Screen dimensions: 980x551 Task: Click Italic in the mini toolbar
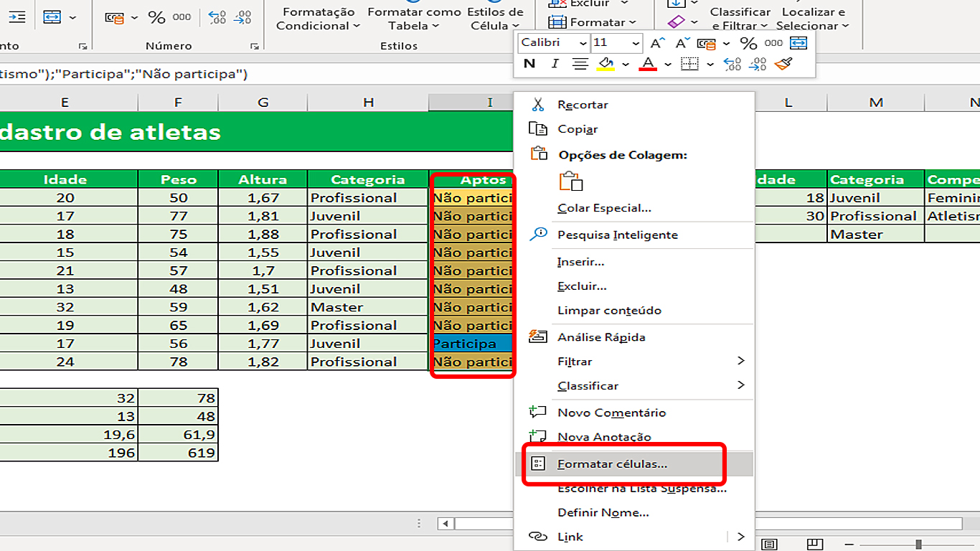555,64
